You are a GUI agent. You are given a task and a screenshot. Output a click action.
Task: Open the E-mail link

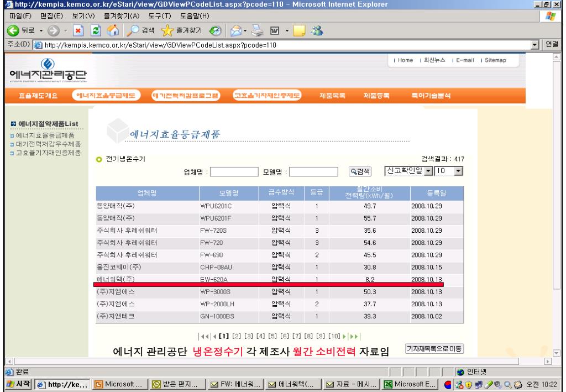tap(465, 60)
